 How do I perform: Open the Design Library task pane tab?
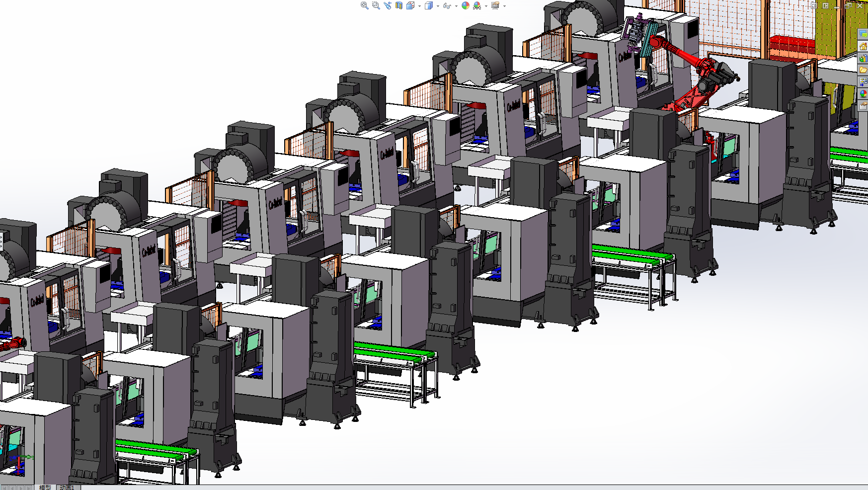863,58
